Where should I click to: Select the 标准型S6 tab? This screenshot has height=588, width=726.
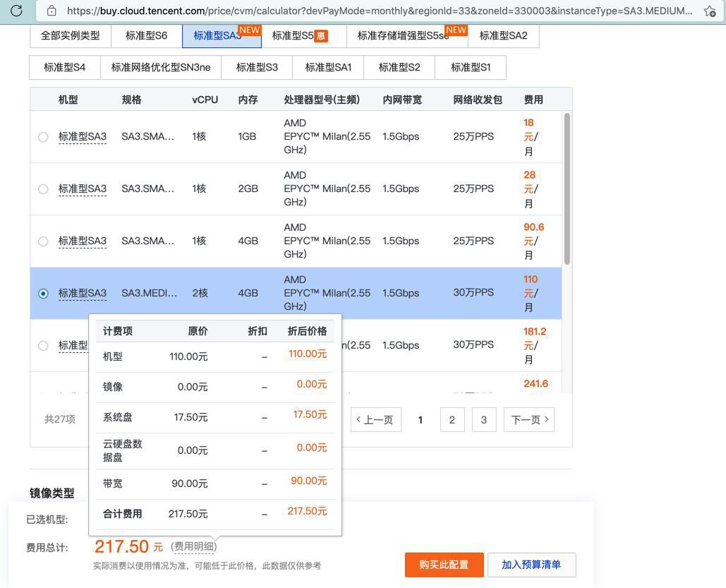[x=146, y=36]
